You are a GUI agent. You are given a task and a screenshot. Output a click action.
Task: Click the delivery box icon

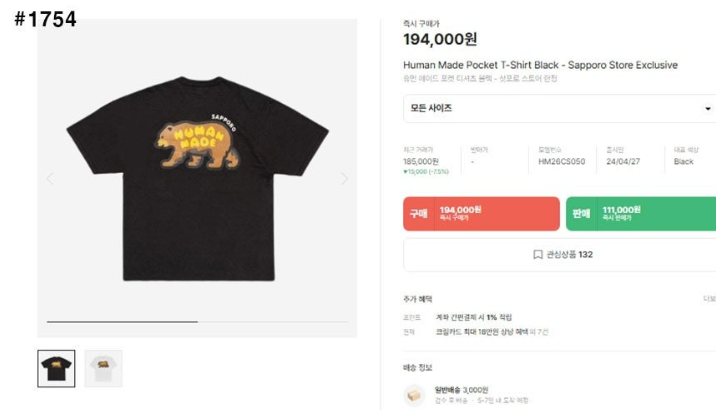tap(414, 394)
